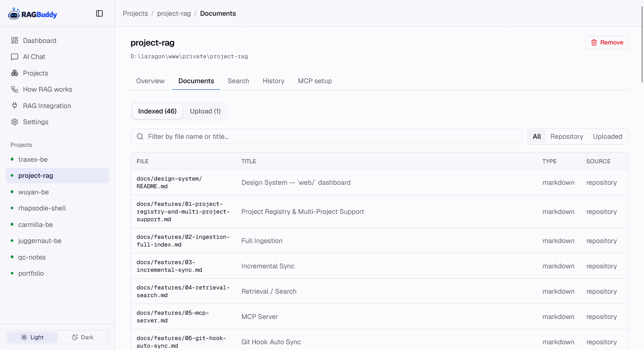The width and height of the screenshot is (644, 350).
Task: Open the History tab
Action: pos(274,81)
